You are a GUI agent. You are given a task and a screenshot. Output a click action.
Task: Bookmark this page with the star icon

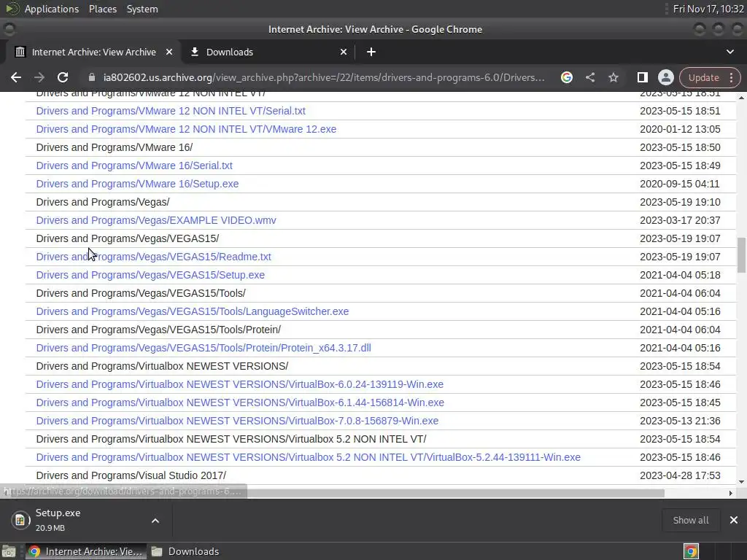click(x=613, y=77)
